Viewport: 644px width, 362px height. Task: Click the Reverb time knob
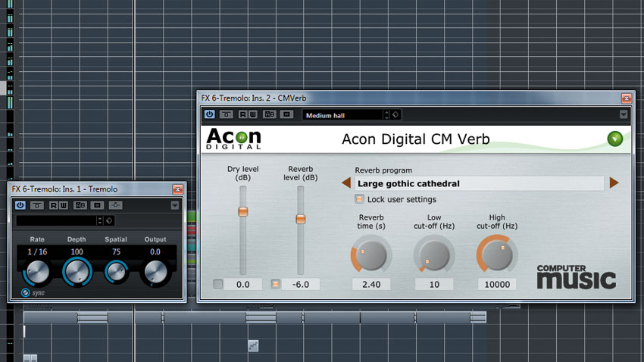371,254
